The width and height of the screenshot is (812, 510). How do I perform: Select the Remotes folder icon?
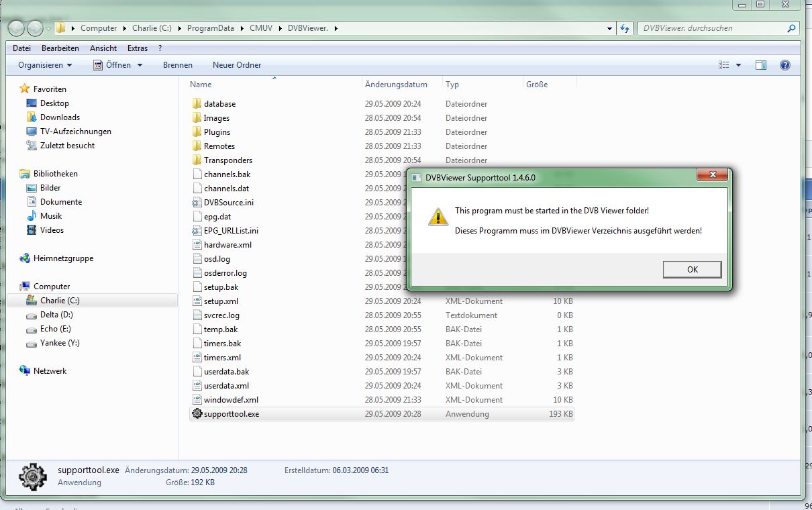pyautogui.click(x=197, y=146)
